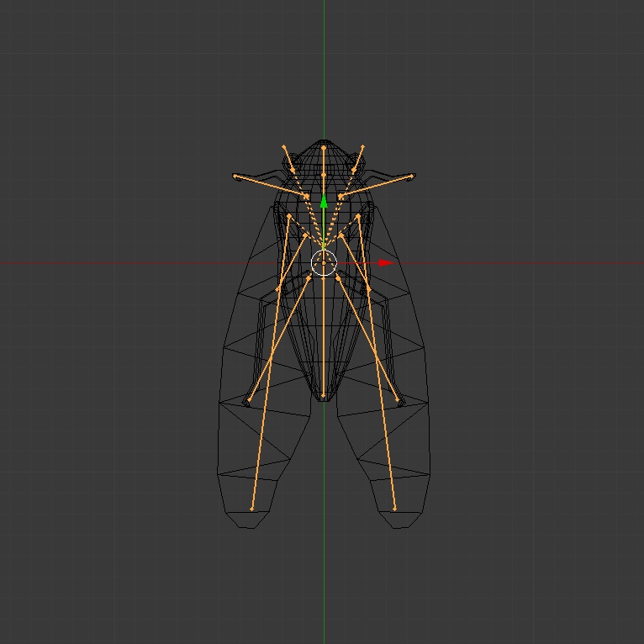Click the white circle at the gizmo center
644x644 pixels.
click(324, 263)
